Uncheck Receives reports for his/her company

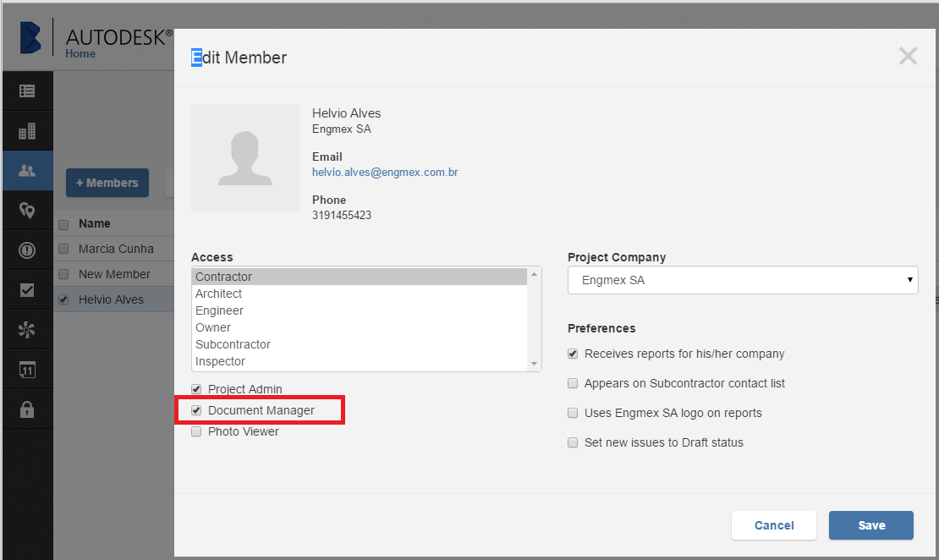coord(573,354)
